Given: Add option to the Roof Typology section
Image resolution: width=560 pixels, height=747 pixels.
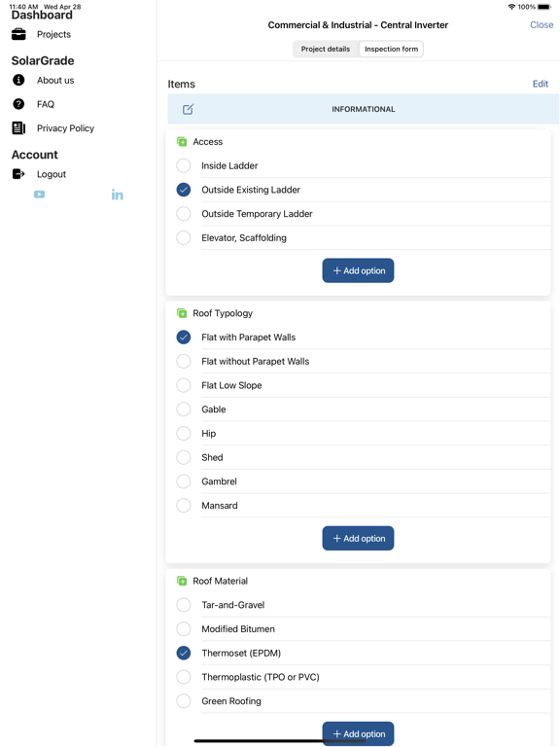Looking at the screenshot, I should coord(358,538).
